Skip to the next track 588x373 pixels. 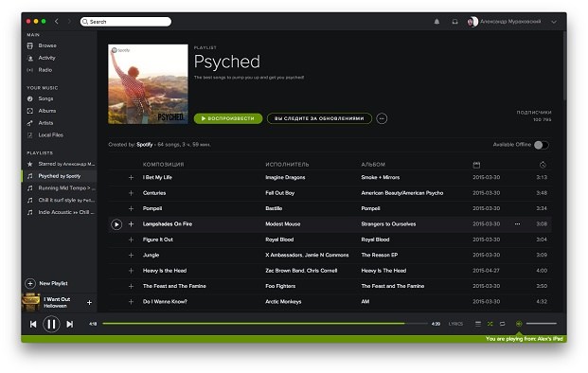pos(70,324)
